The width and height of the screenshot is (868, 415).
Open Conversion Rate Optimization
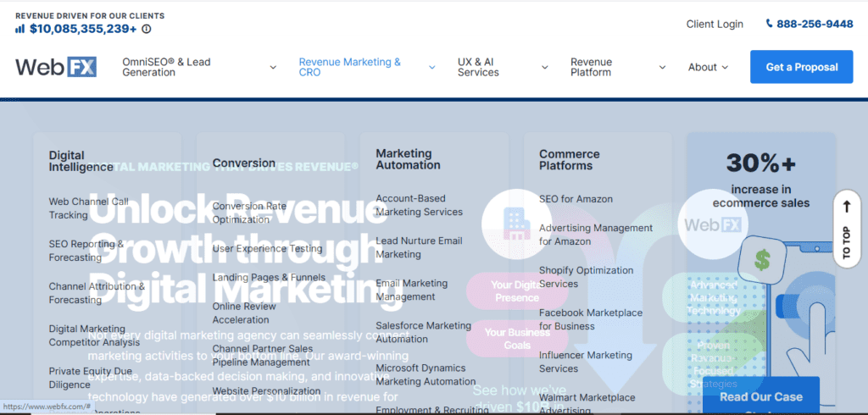[x=250, y=213]
